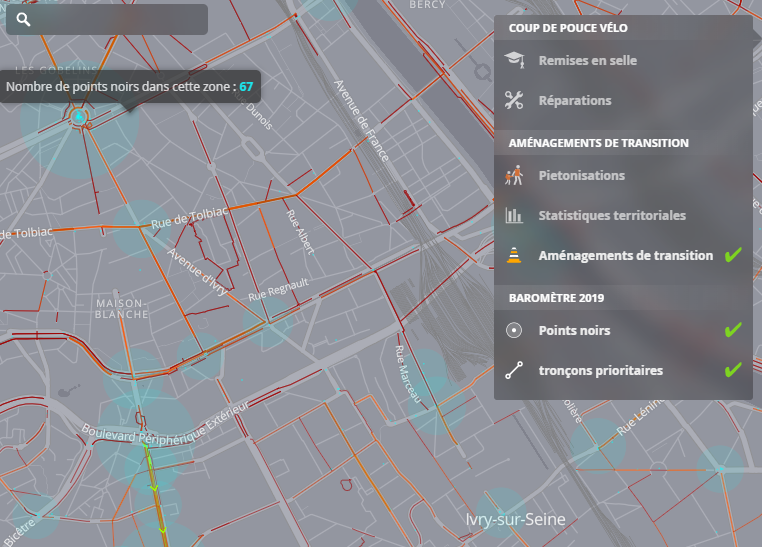Open the Statistiques territoriales layer
This screenshot has height=547, width=762.
pos(612,215)
